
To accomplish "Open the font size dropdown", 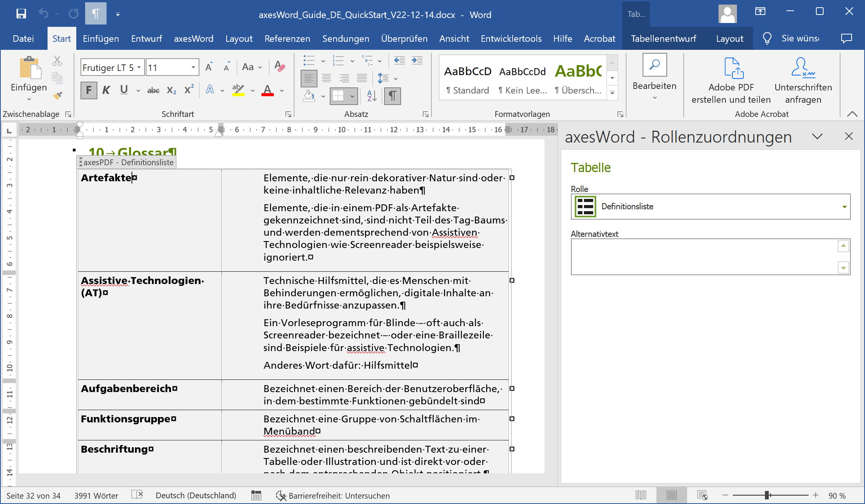I will click(x=193, y=67).
